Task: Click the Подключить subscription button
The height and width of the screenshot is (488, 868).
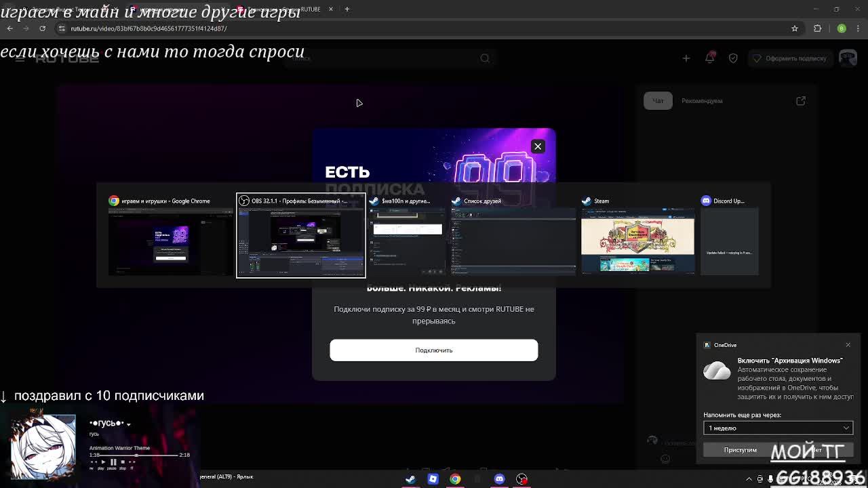Action: click(x=434, y=350)
